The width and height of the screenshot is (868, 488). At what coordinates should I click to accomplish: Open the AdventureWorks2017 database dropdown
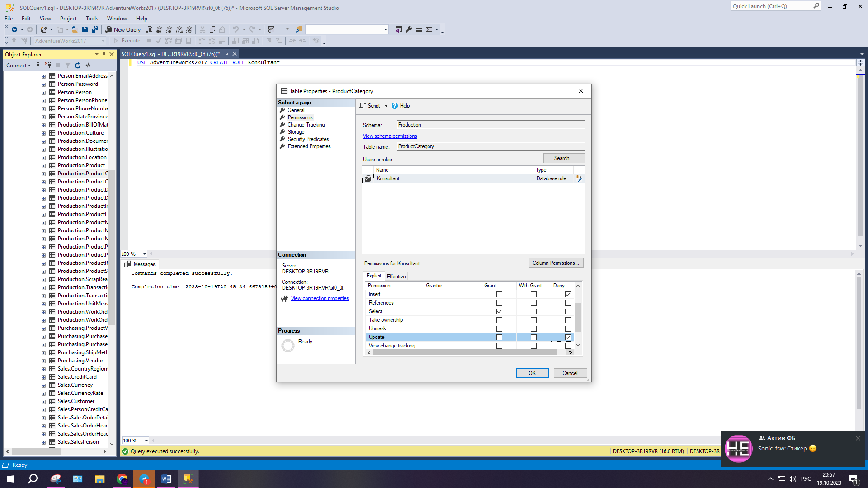tap(103, 41)
